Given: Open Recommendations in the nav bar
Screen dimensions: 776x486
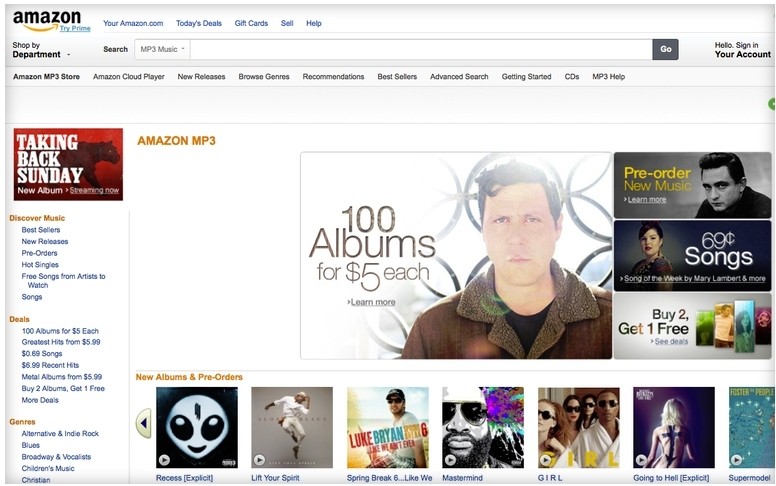Looking at the screenshot, I should 333,77.
